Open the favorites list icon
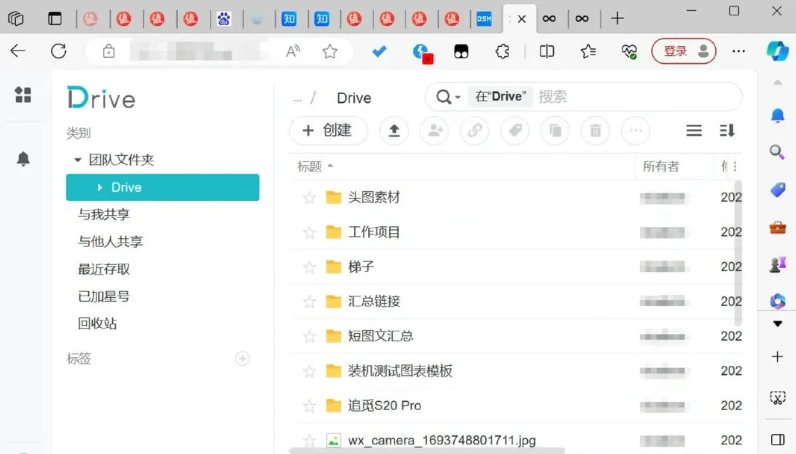This screenshot has height=454, width=796. point(588,51)
